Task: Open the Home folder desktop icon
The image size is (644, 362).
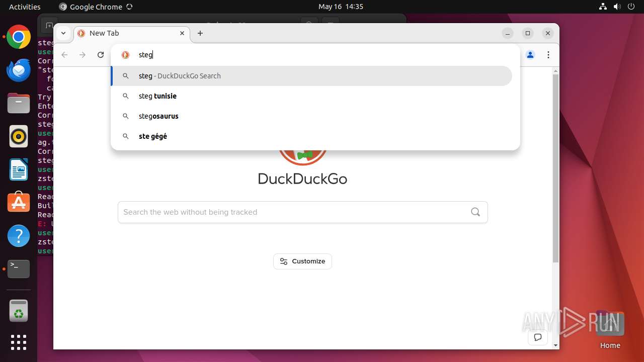Action: [x=610, y=330]
